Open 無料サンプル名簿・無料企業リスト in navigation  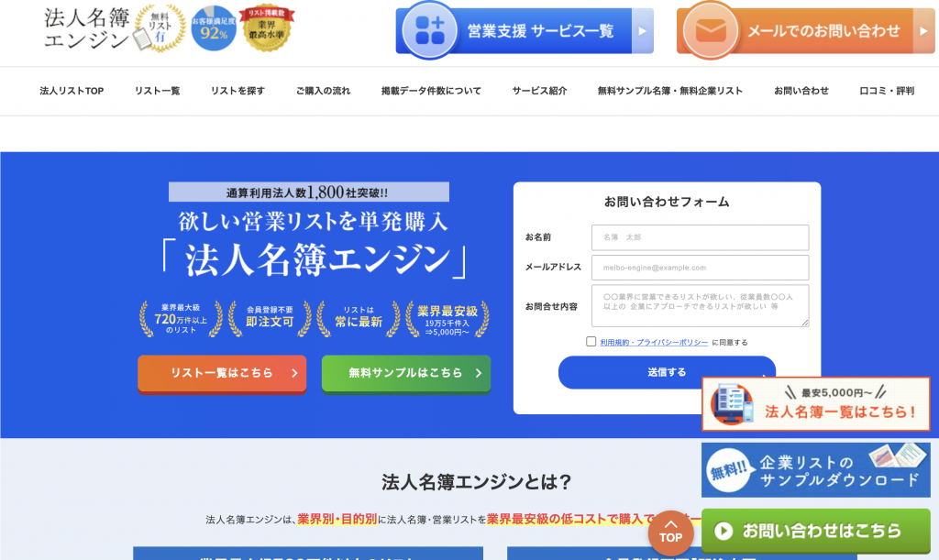(x=670, y=91)
